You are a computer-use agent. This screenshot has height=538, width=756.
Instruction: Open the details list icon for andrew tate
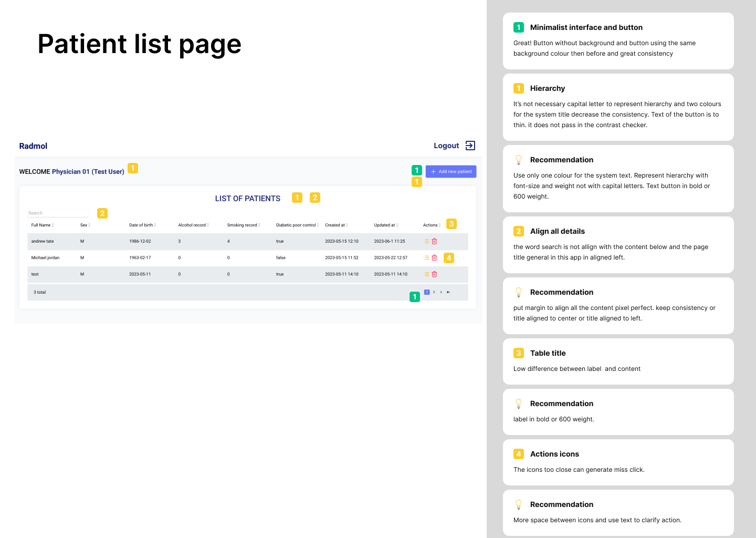click(426, 241)
